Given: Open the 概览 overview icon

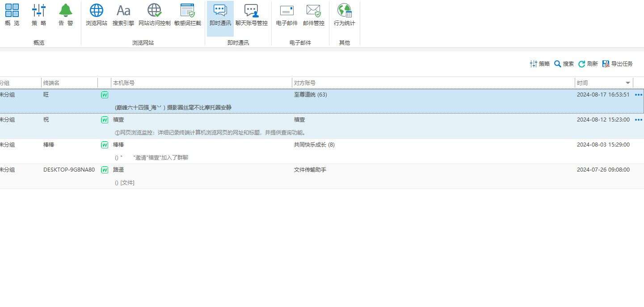Looking at the screenshot, I should point(12,15).
